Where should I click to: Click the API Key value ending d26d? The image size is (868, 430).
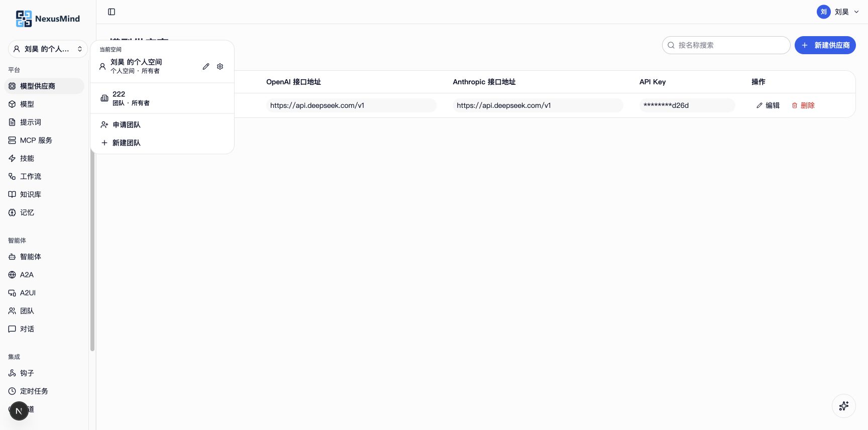[x=687, y=105]
